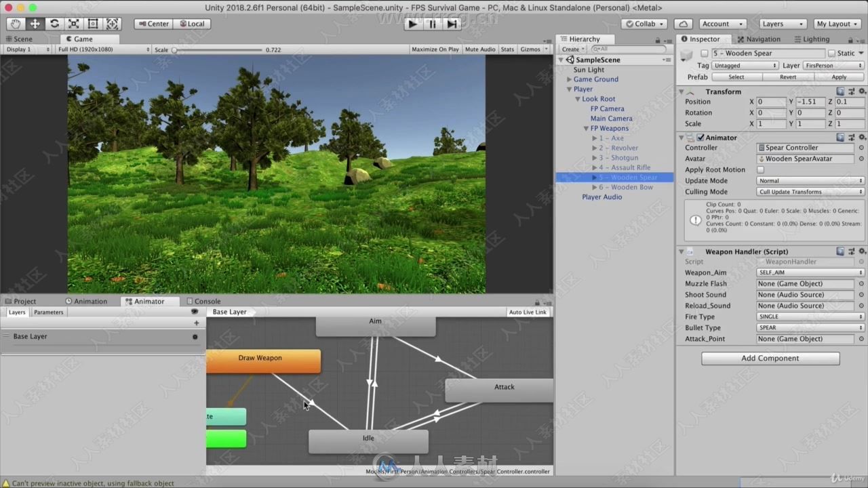Open Weapon Handler gear settings
868x488 pixels.
862,251
